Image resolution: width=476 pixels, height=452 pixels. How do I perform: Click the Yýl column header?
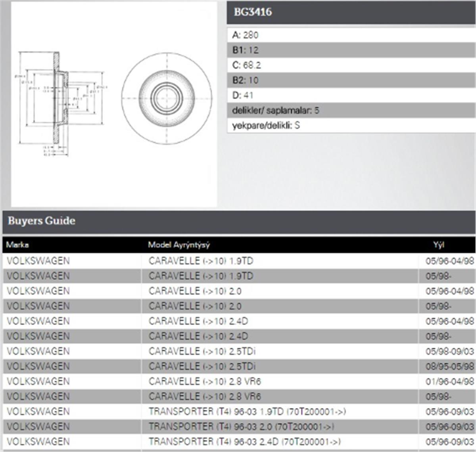pyautogui.click(x=439, y=245)
